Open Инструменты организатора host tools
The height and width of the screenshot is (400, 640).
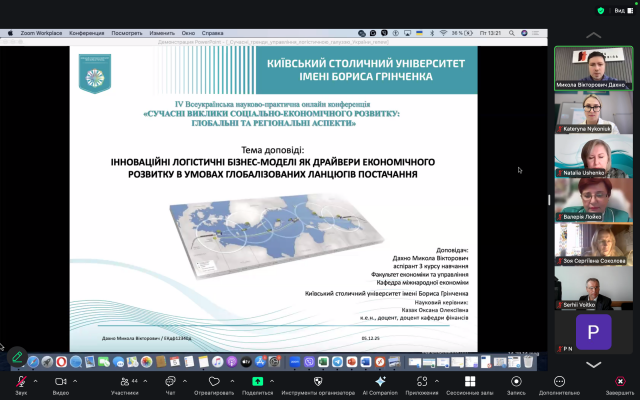(318, 381)
